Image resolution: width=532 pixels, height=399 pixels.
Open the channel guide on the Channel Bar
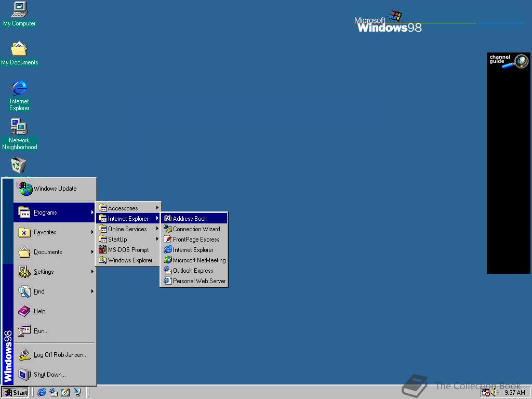pyautogui.click(x=508, y=61)
